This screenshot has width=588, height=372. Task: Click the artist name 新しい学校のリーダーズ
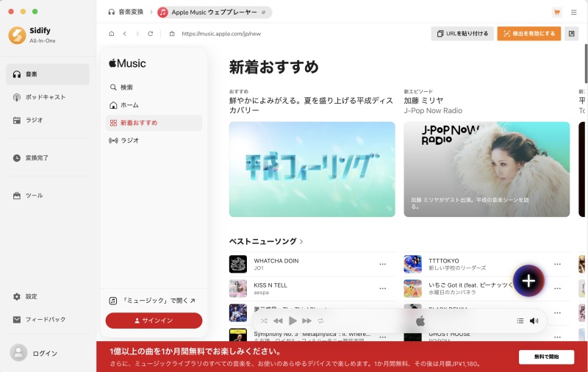click(x=457, y=268)
